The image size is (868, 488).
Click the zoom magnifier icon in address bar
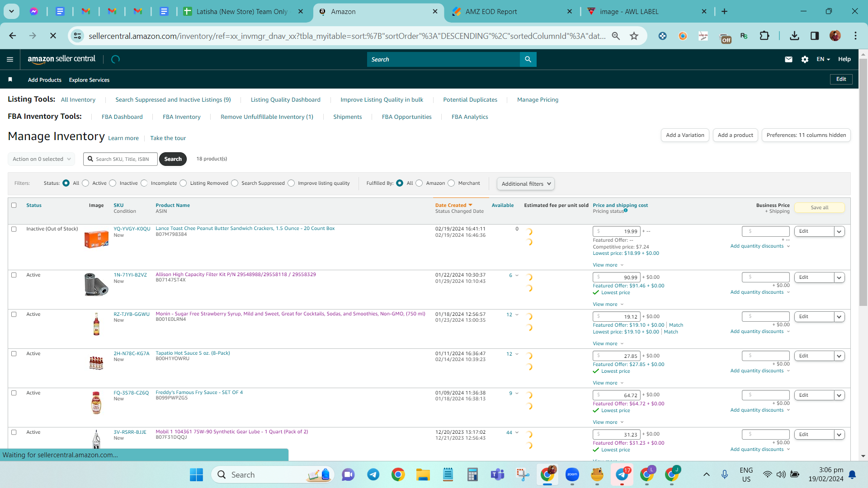[616, 36]
